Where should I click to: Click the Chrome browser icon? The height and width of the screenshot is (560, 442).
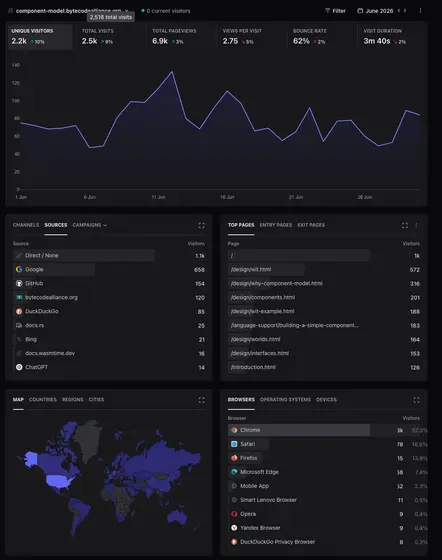[x=234, y=430]
